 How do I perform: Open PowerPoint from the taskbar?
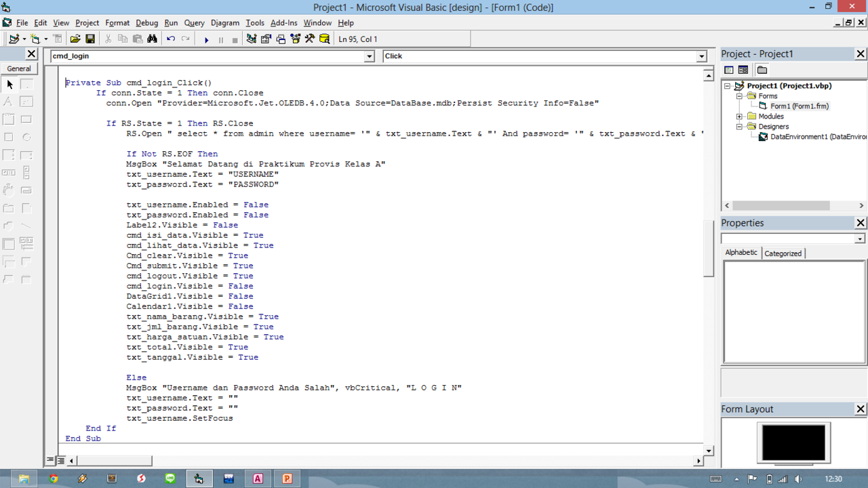287,479
